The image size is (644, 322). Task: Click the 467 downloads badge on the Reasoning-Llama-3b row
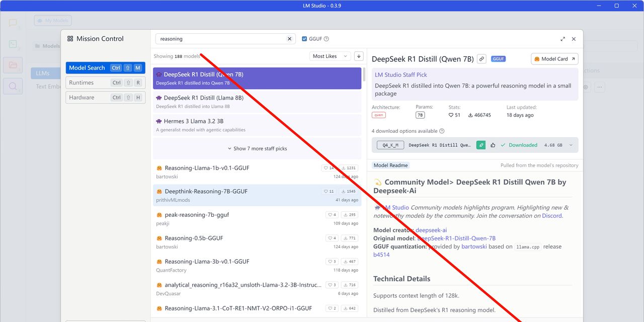tap(350, 262)
